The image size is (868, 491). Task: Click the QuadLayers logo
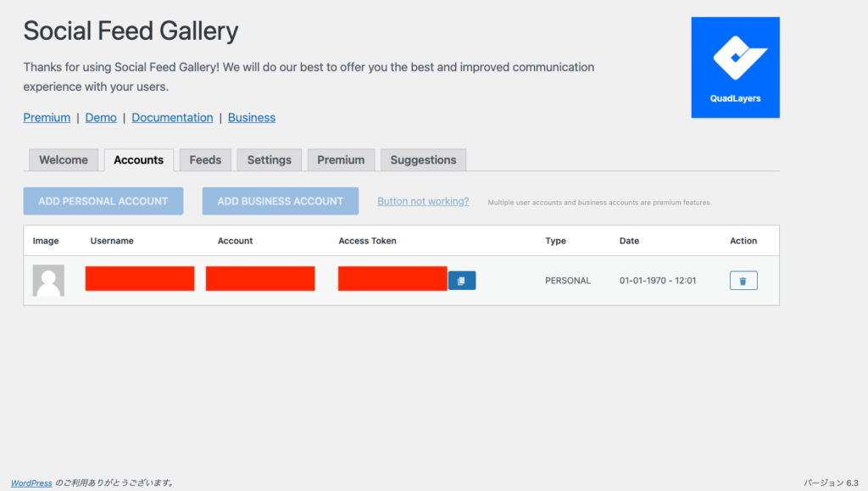click(x=735, y=67)
